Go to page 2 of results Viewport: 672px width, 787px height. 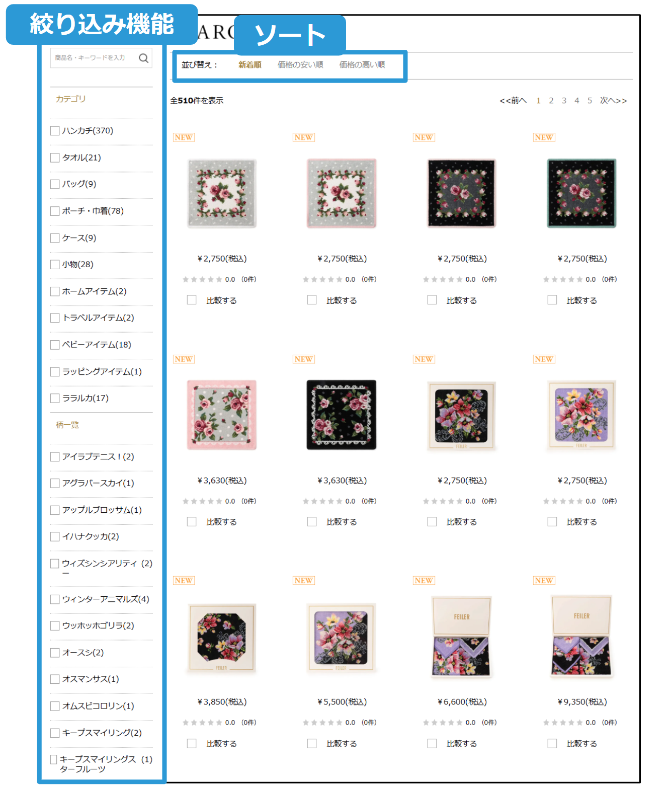pos(551,101)
